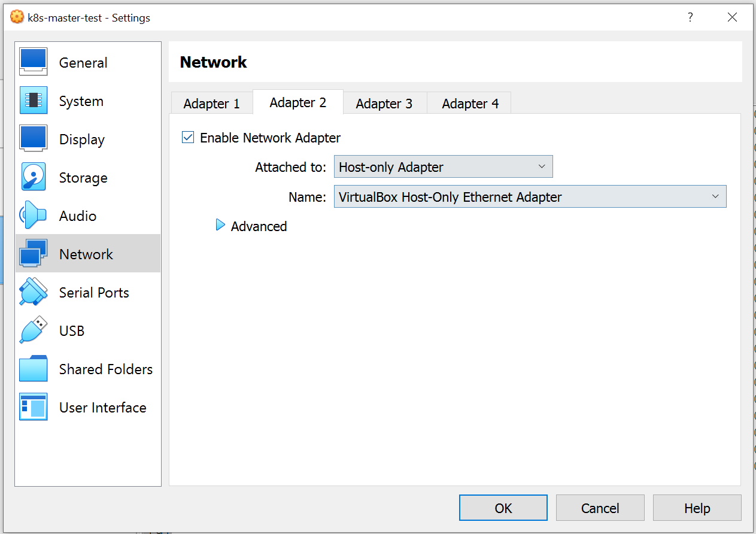Open the Shared Folders folder icon
The height and width of the screenshot is (534, 756).
34,369
